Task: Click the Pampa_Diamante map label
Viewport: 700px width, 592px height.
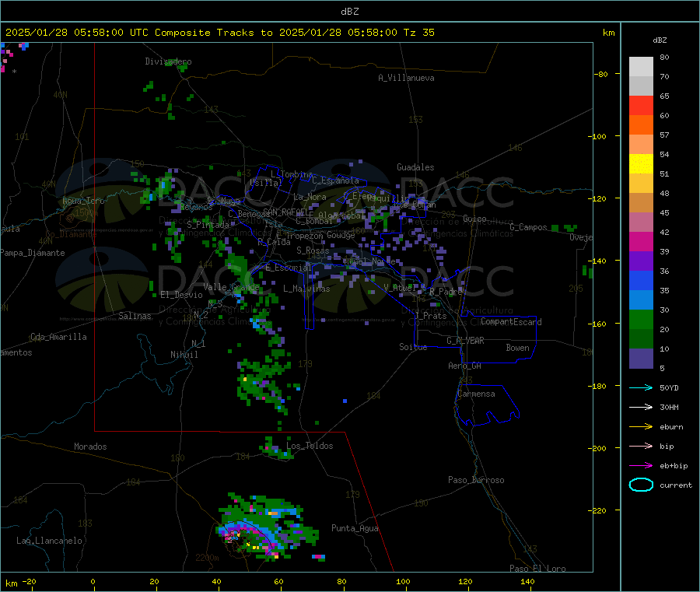Action: [33, 253]
